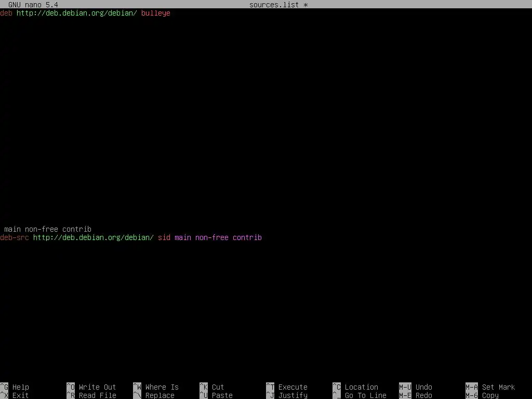This screenshot has width=532, height=399.
Task: Click the Write Out shortcut label
Action: pyautogui.click(x=97, y=387)
